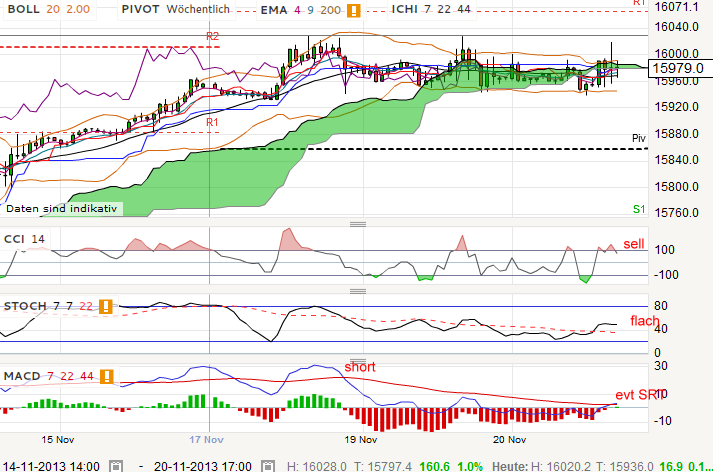Click the Piv pivot line label
The image size is (713, 472).
tap(639, 138)
